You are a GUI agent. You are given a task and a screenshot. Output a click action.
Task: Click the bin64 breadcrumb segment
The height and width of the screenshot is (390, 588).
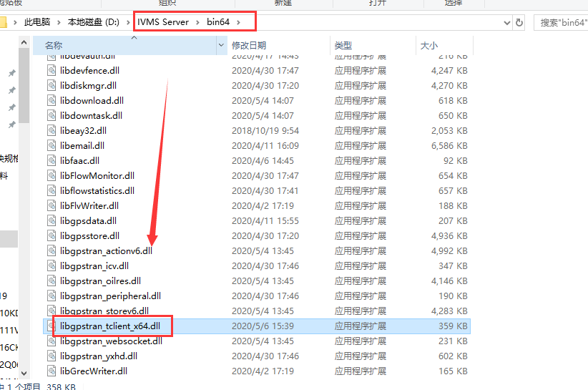pyautogui.click(x=218, y=22)
